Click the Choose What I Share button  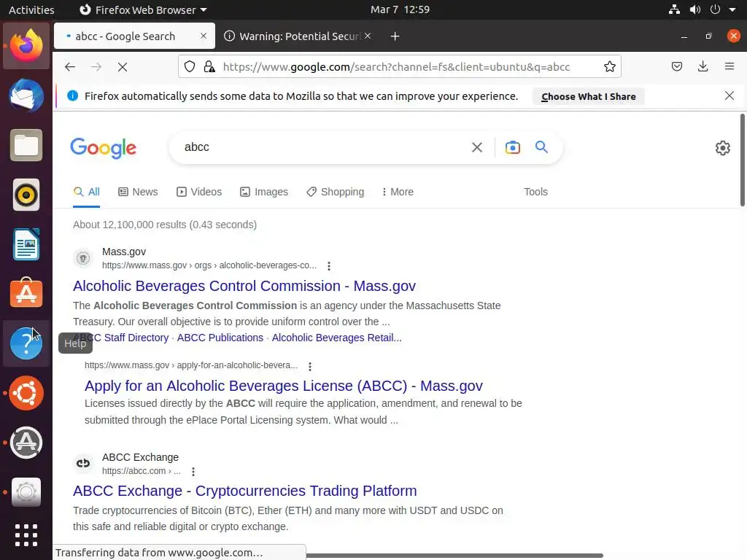pyautogui.click(x=589, y=96)
